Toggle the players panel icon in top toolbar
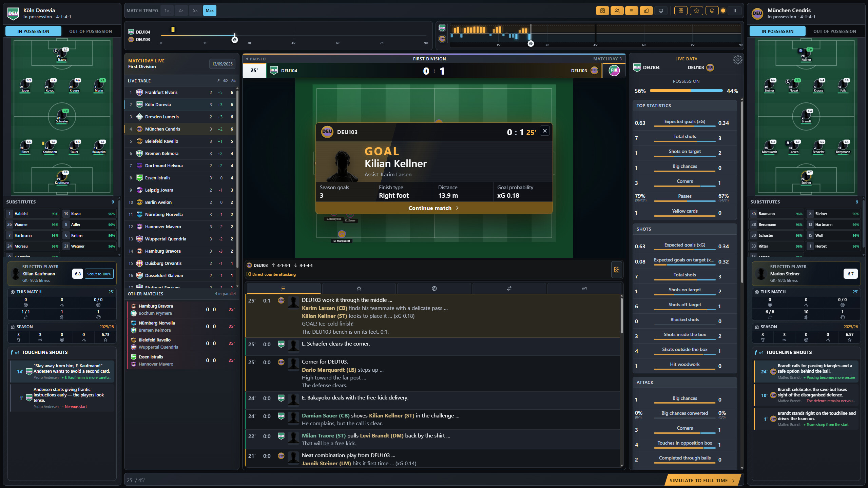The height and width of the screenshot is (488, 868). tap(617, 11)
